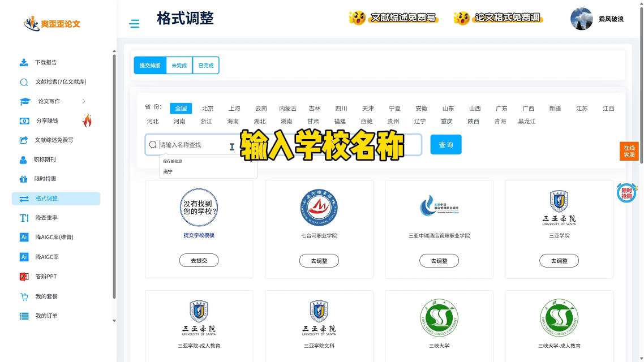Click the school name search input field
The width and height of the screenshot is (644, 362).
[x=192, y=145]
